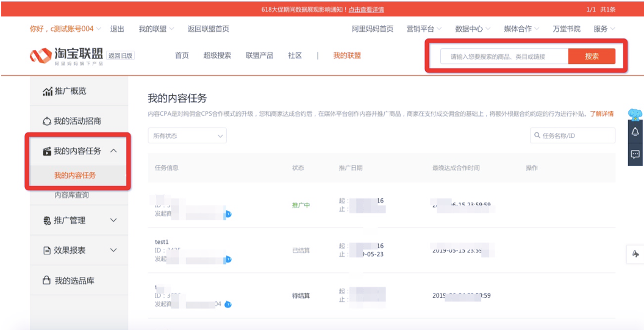Click the 操作 column header

(532, 168)
